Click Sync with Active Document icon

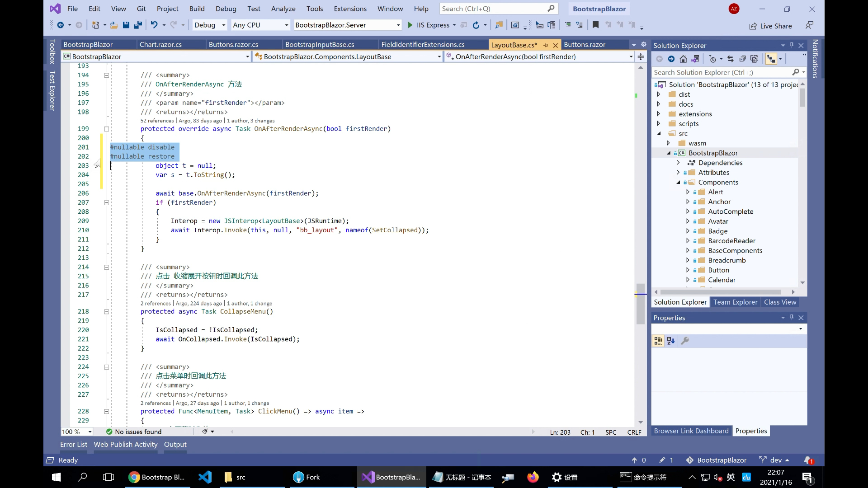point(731,59)
